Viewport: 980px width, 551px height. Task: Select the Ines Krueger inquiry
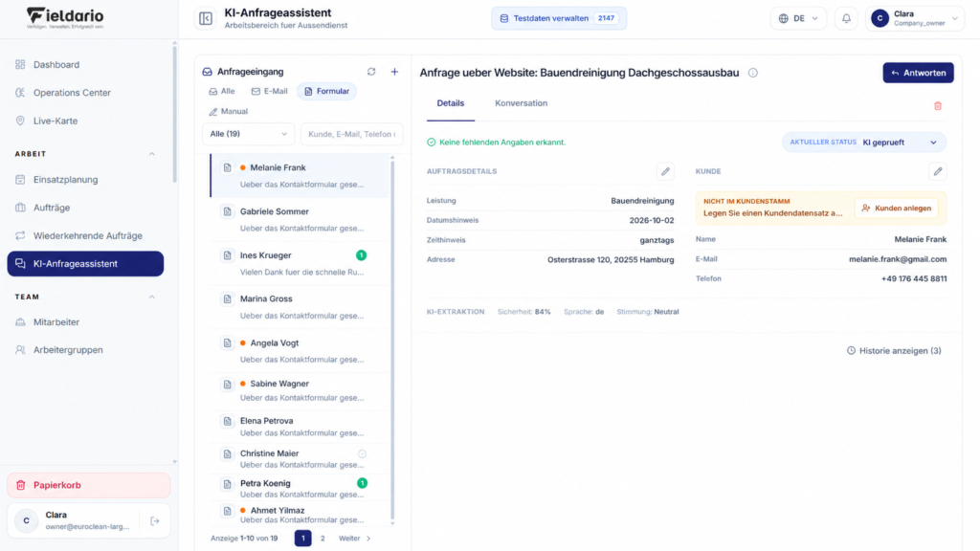[300, 263]
